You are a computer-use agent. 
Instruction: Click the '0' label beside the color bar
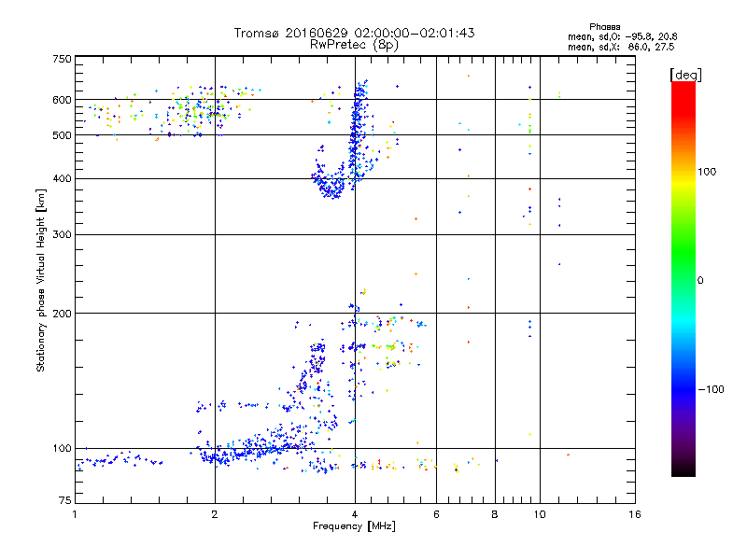(x=700, y=280)
